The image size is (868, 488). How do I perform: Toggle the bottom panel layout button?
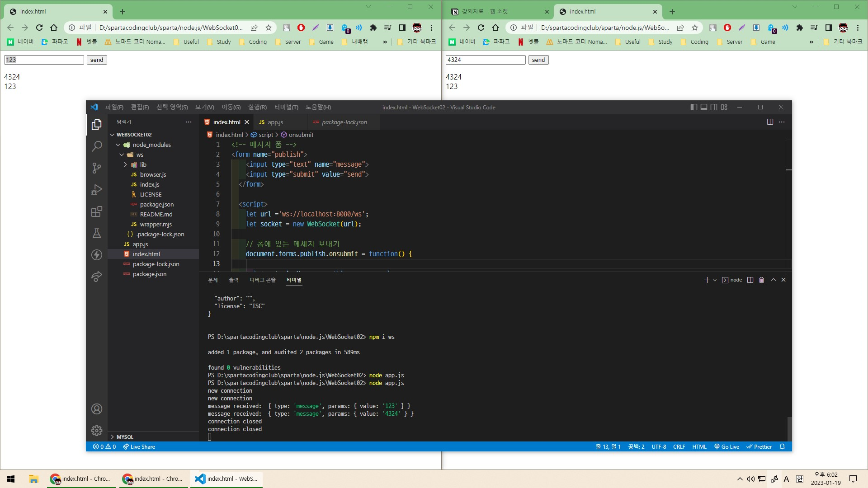(x=704, y=107)
